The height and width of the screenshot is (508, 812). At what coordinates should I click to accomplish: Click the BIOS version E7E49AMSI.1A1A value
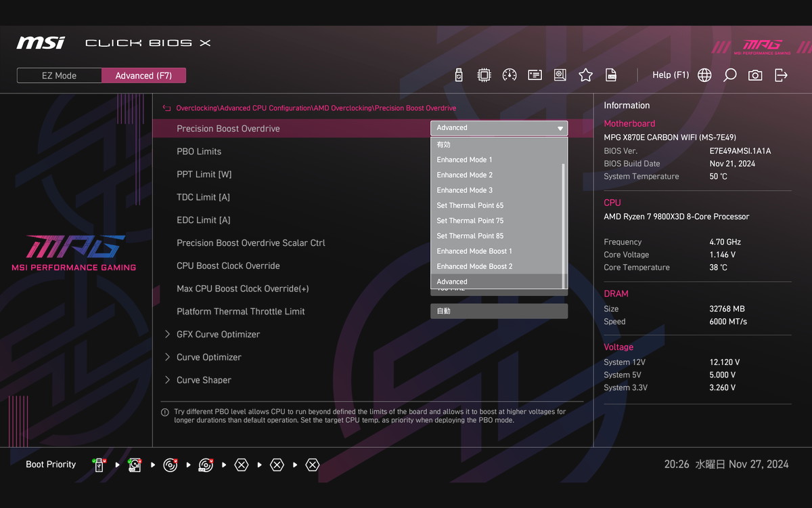click(740, 151)
